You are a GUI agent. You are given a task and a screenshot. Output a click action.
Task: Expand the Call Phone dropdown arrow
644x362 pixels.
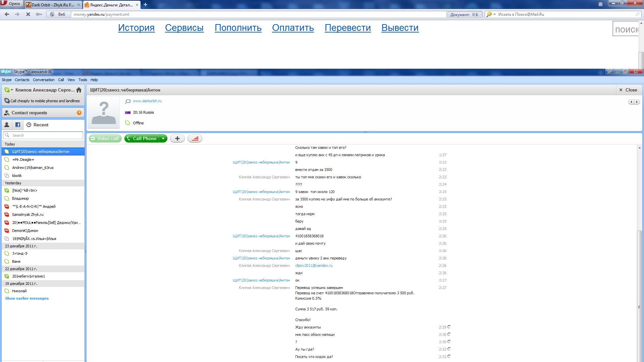[x=163, y=138]
